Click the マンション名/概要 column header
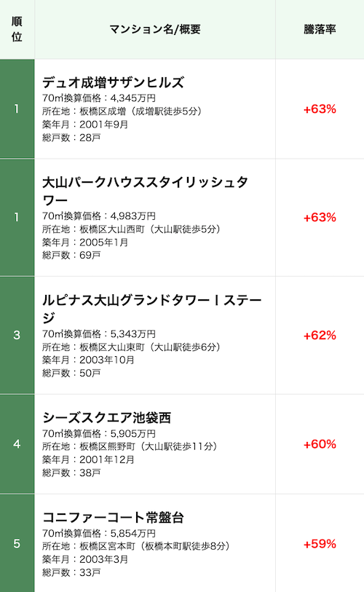Screen dimensions: 364x592 click(155, 29)
